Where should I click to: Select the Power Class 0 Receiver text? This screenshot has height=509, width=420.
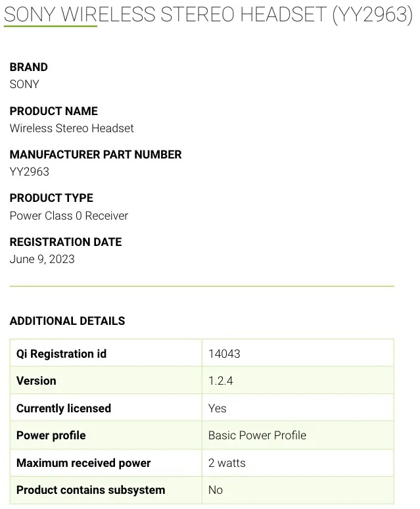click(x=69, y=216)
